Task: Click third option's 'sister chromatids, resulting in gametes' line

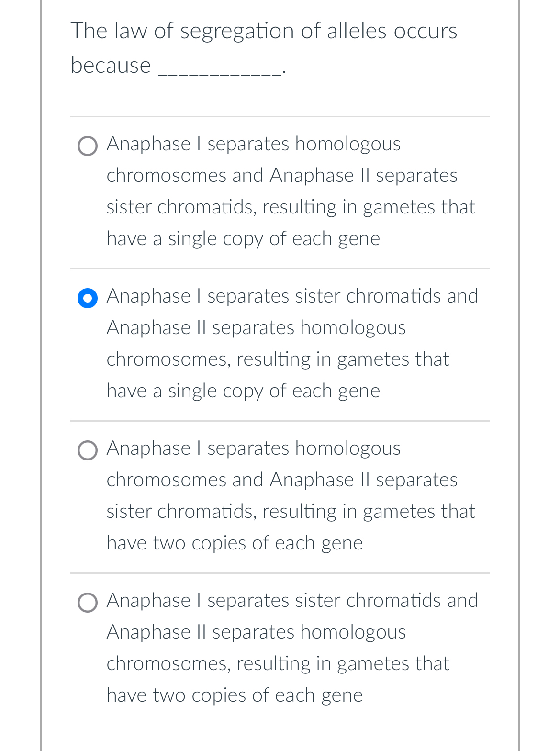Action: [x=291, y=512]
